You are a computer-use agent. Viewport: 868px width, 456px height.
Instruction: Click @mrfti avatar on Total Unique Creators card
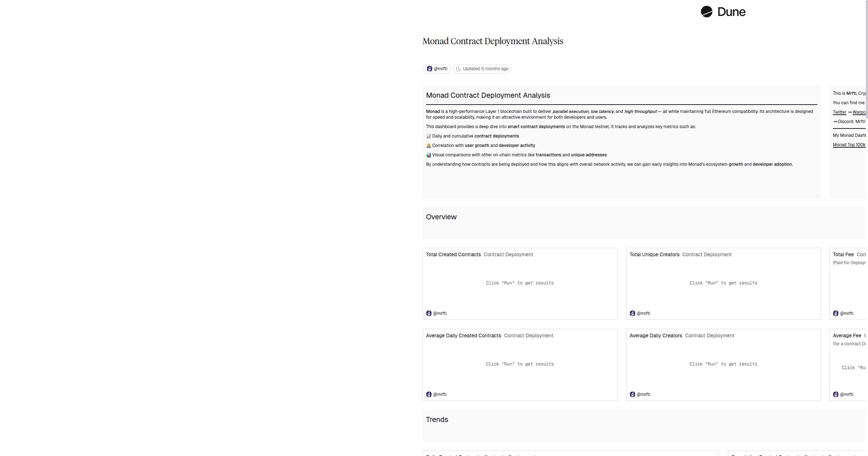632,313
